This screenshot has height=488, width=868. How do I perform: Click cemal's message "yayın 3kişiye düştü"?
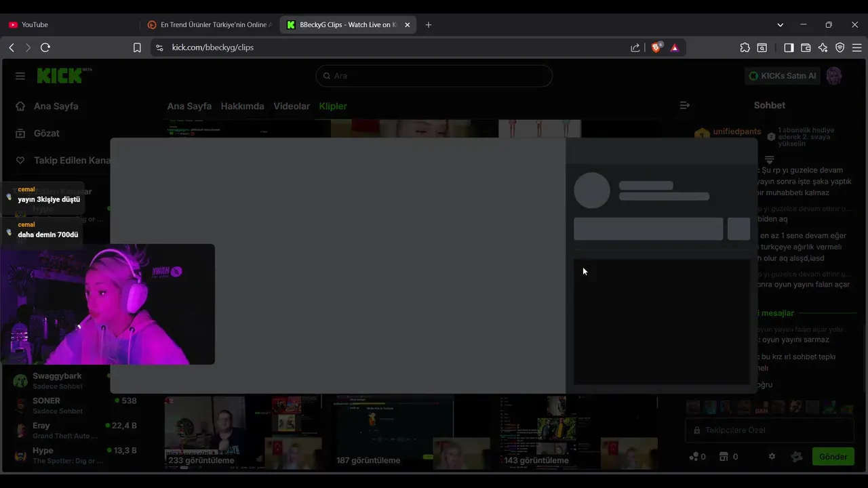click(x=49, y=199)
